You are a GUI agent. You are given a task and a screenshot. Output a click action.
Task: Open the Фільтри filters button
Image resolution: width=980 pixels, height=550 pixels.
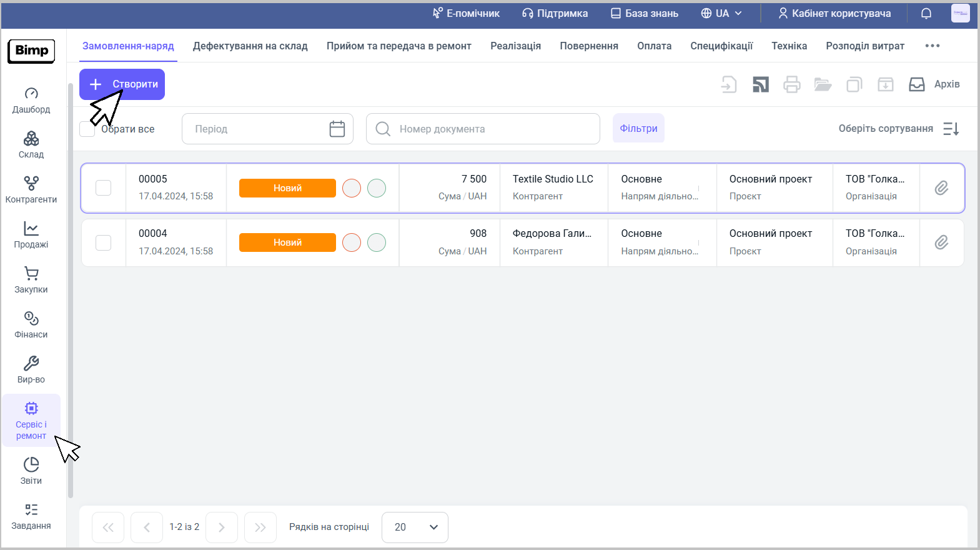point(638,128)
